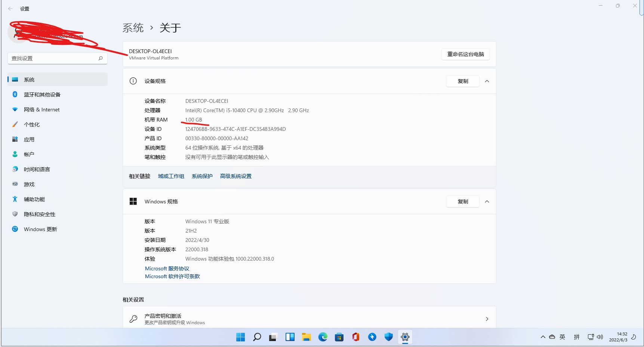Open 应用 apps settings
The width and height of the screenshot is (644, 347).
(x=58, y=139)
